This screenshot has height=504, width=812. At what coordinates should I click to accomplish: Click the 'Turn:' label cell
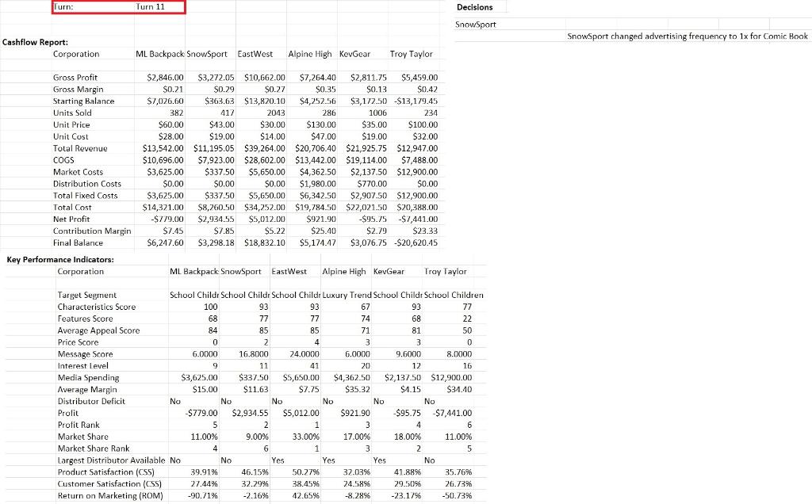(x=63, y=6)
